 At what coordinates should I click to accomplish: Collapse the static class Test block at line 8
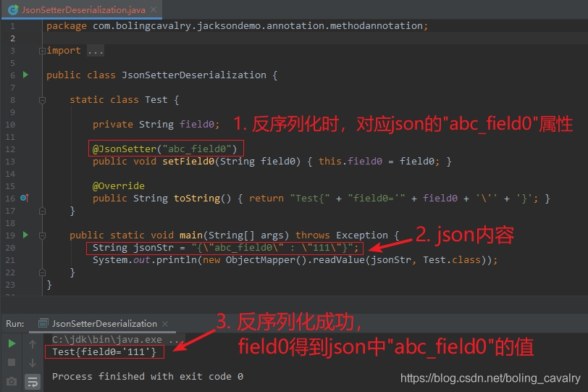(42, 100)
